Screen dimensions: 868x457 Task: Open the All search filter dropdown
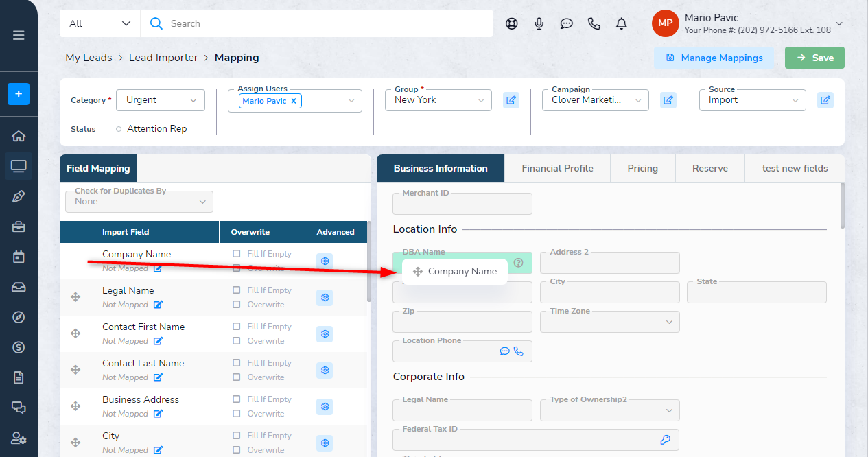[99, 23]
